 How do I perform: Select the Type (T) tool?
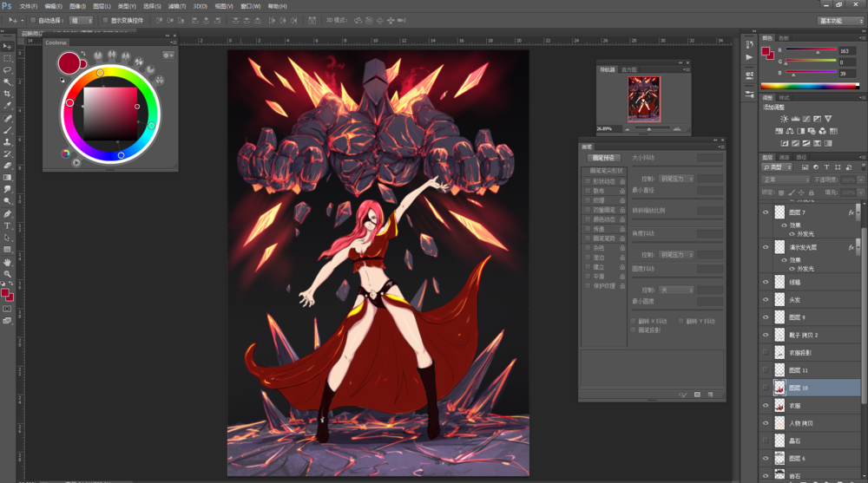click(x=8, y=225)
